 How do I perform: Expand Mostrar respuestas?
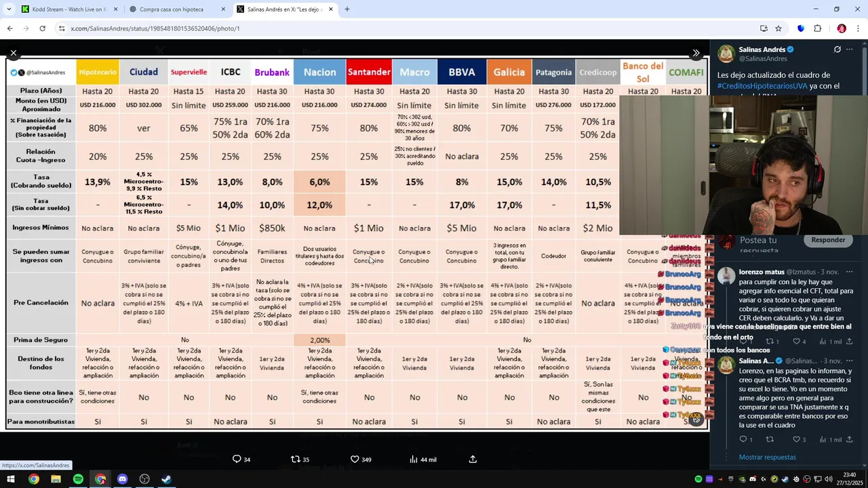coord(767,457)
